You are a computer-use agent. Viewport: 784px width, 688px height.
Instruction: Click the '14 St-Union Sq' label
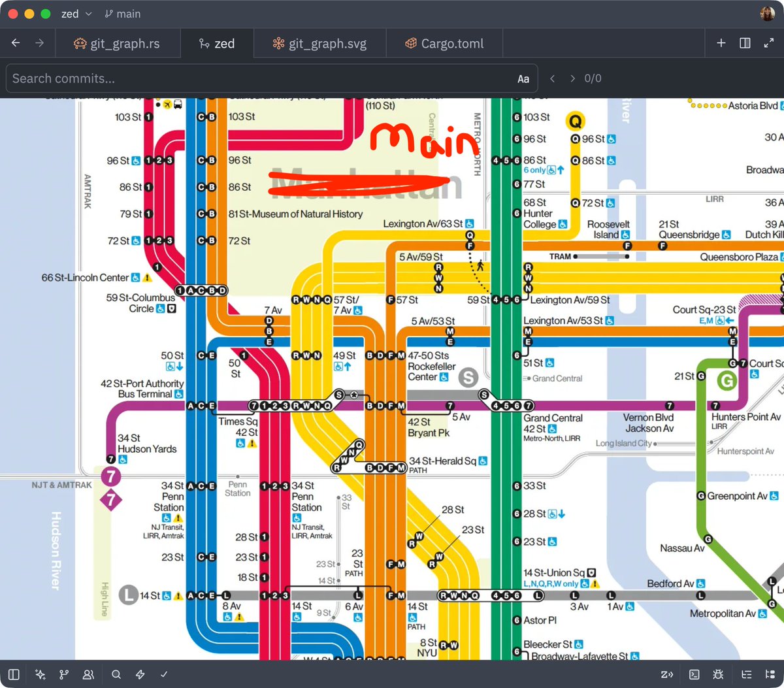coord(554,572)
